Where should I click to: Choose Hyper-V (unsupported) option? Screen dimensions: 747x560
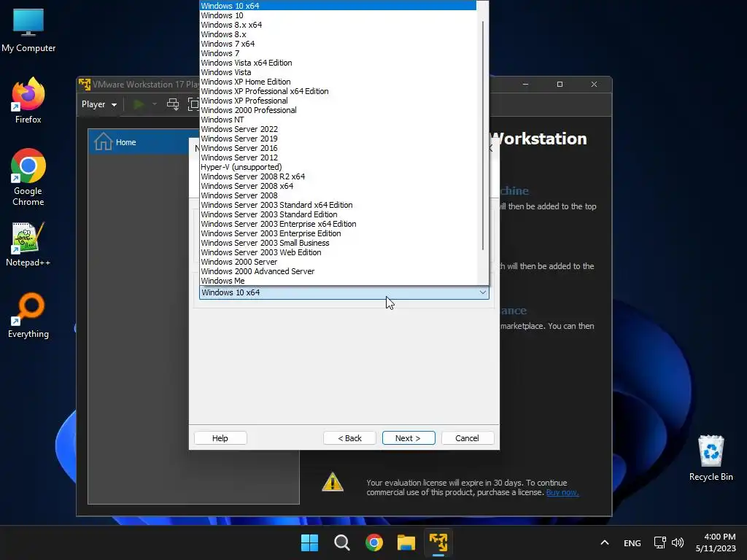click(x=338, y=167)
